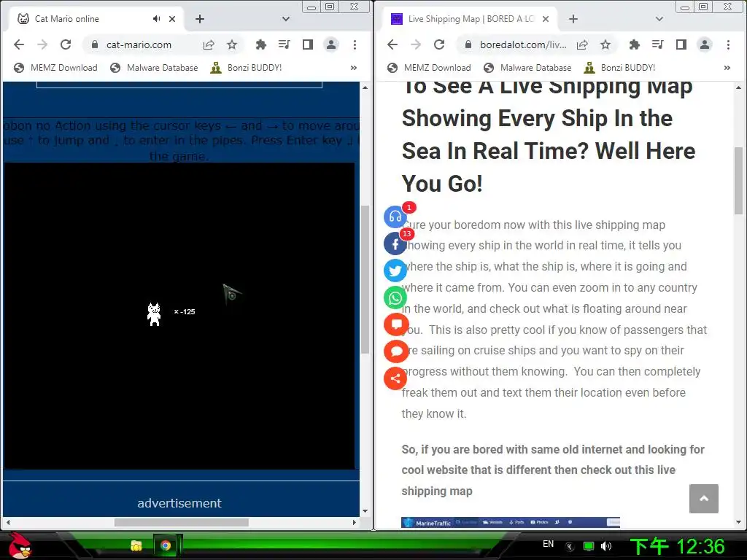Viewport: 747px width, 560px height.
Task: Click the green monitor tray icon
Action: pos(589,546)
